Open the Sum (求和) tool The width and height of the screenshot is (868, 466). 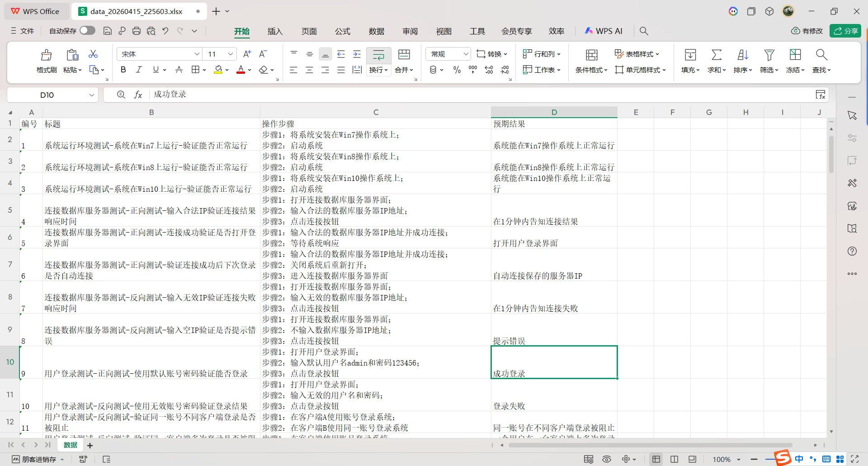(x=716, y=55)
